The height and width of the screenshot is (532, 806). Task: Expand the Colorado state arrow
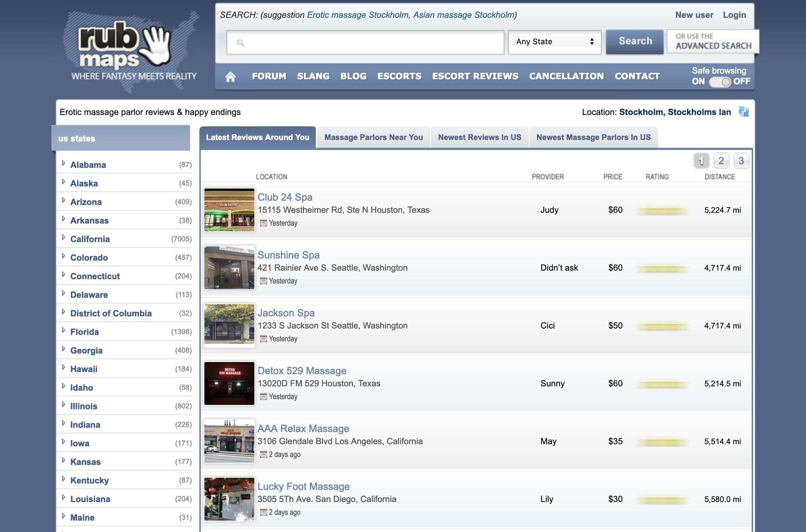(x=63, y=256)
